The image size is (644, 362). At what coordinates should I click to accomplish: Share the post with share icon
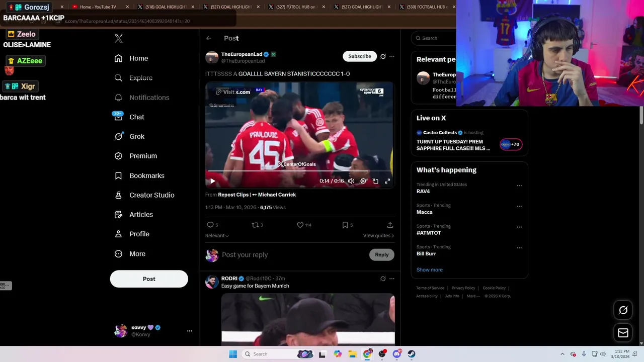coord(390,225)
